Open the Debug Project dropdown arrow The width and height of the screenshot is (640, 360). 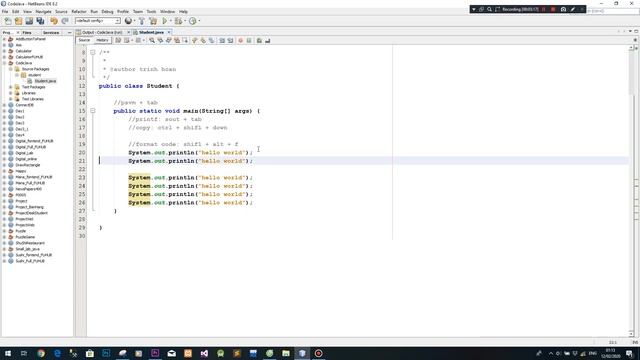184,21
